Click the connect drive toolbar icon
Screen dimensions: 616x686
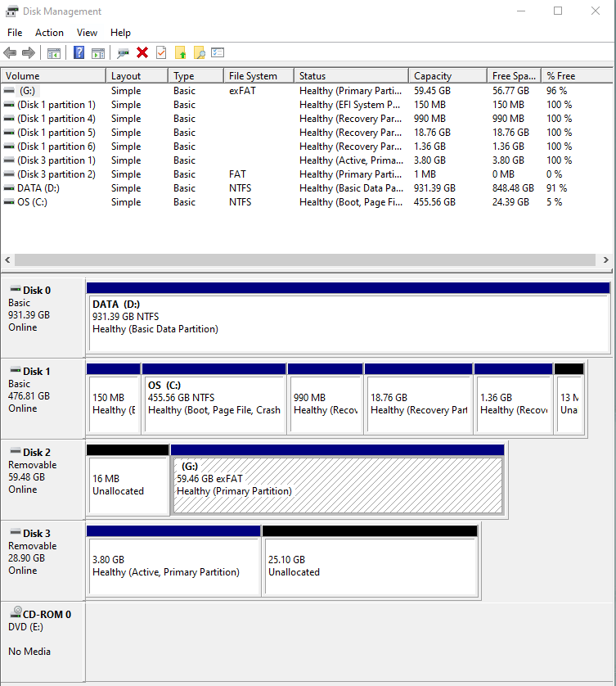(x=124, y=53)
